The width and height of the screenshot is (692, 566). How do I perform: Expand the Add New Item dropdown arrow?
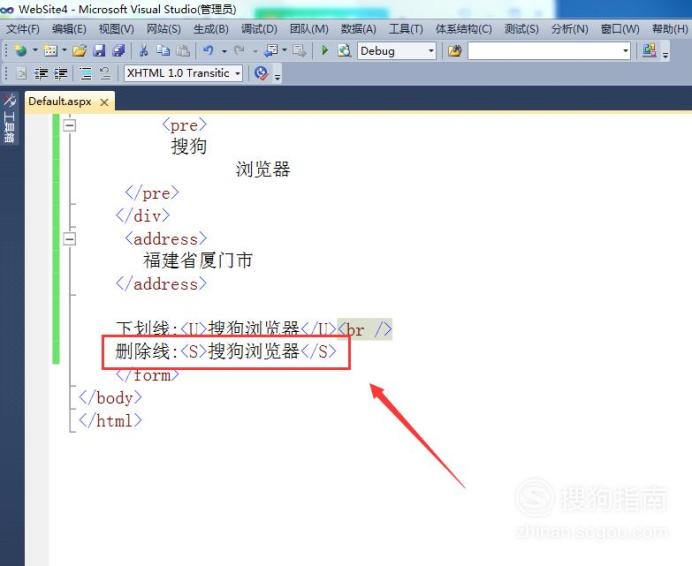(64, 51)
